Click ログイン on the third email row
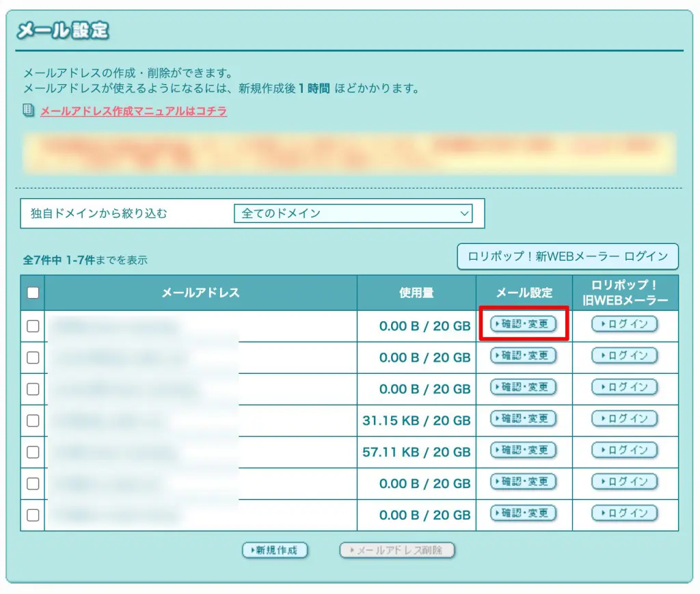Viewport: 700px width, 594px height. click(624, 388)
